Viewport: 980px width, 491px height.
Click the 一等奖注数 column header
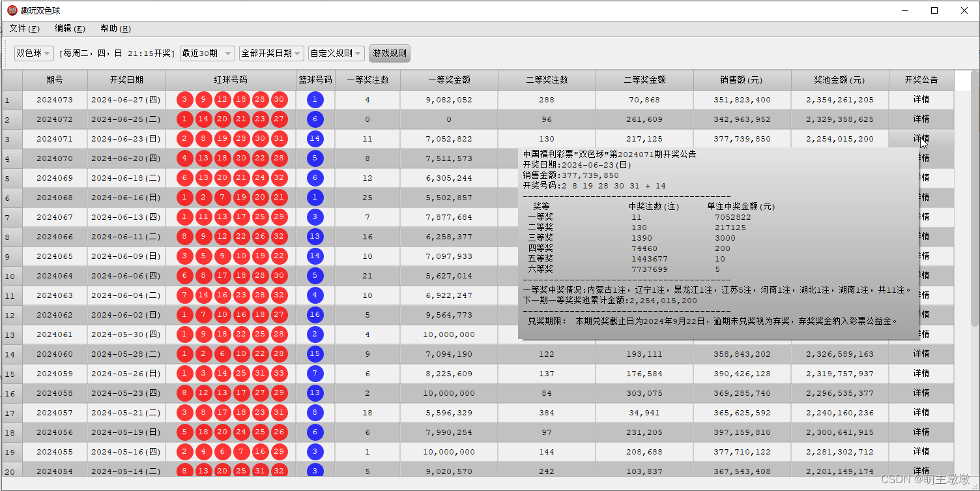point(367,80)
